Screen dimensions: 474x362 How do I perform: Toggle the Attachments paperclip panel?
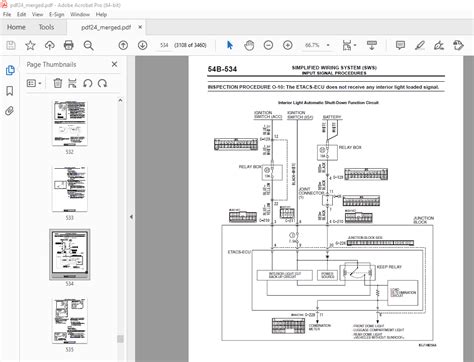(10, 111)
